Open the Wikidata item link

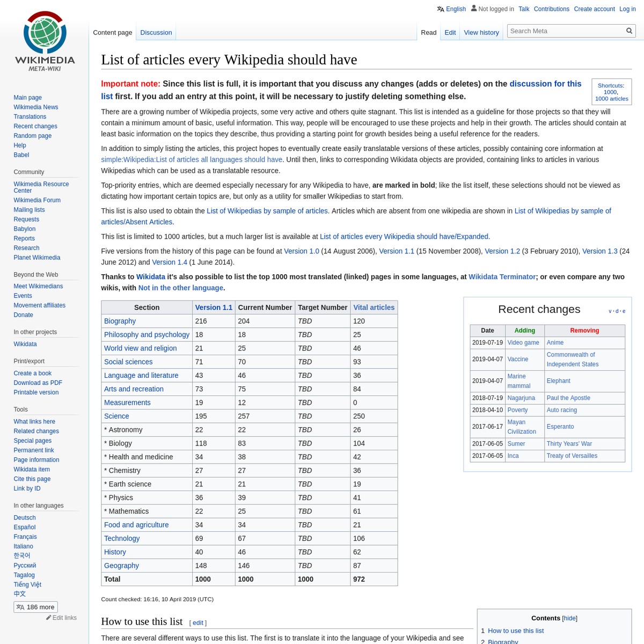pyautogui.click(x=32, y=469)
